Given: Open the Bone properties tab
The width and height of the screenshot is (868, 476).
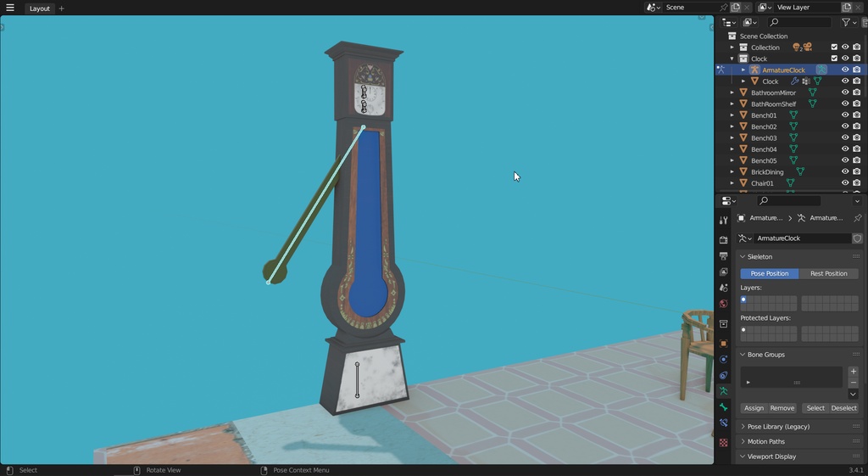Looking at the screenshot, I should coord(723,407).
